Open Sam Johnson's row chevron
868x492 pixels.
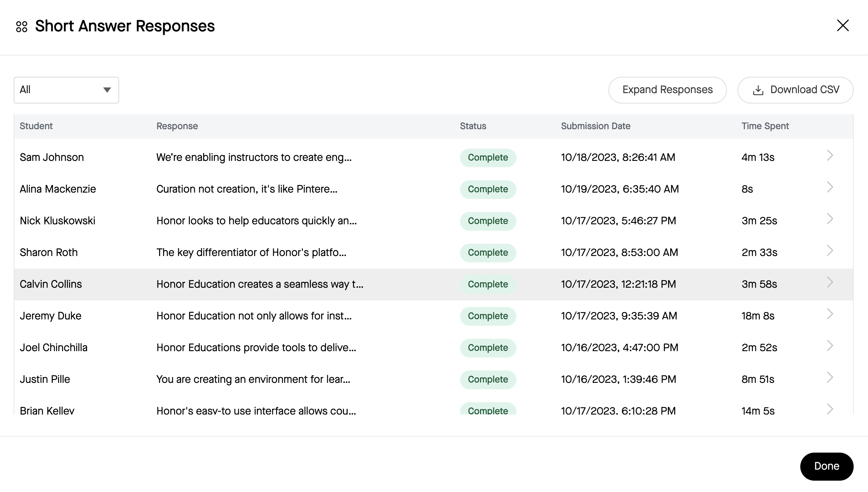coord(830,156)
